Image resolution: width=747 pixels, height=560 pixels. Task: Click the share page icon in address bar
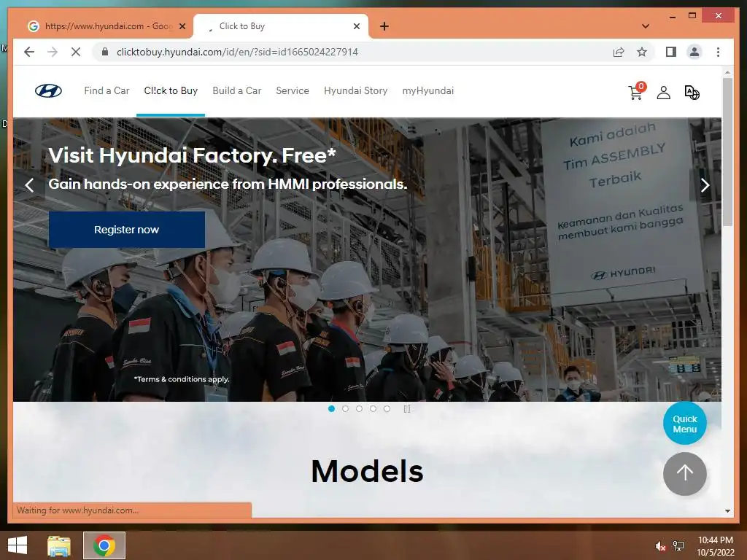[x=619, y=52]
